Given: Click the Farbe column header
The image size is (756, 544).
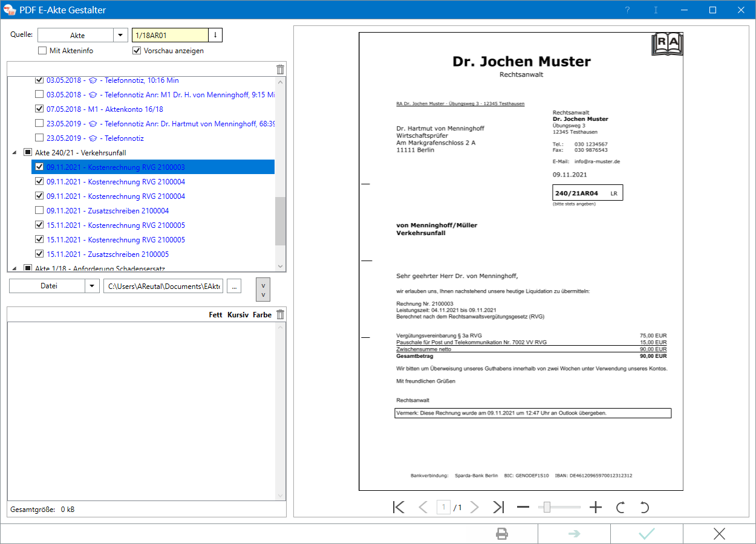Looking at the screenshot, I should (262, 315).
